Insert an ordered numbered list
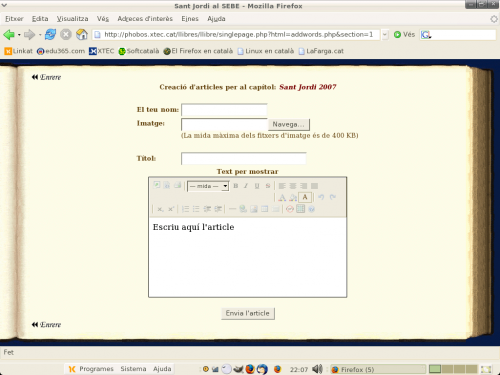 pyautogui.click(x=185, y=209)
